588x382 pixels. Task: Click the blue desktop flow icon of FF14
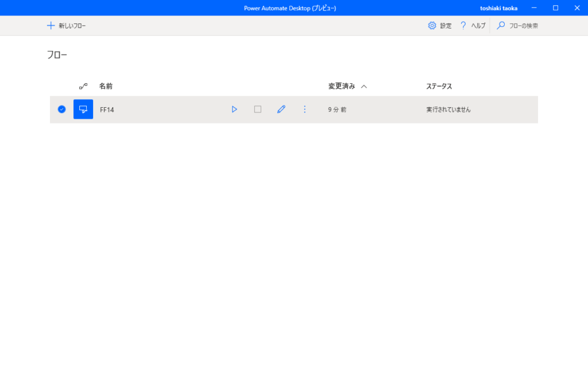[83, 110]
